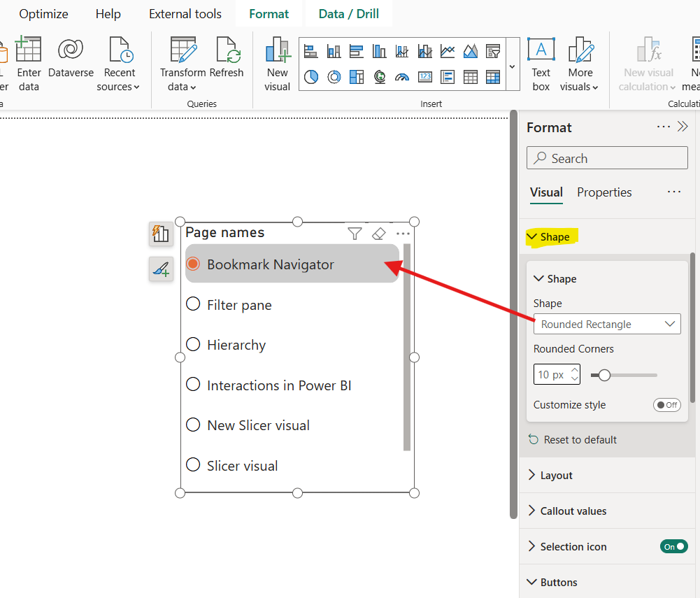Open the Rounded Rectangle shape dropdown
Screen dimensions: 700x598
606,324
